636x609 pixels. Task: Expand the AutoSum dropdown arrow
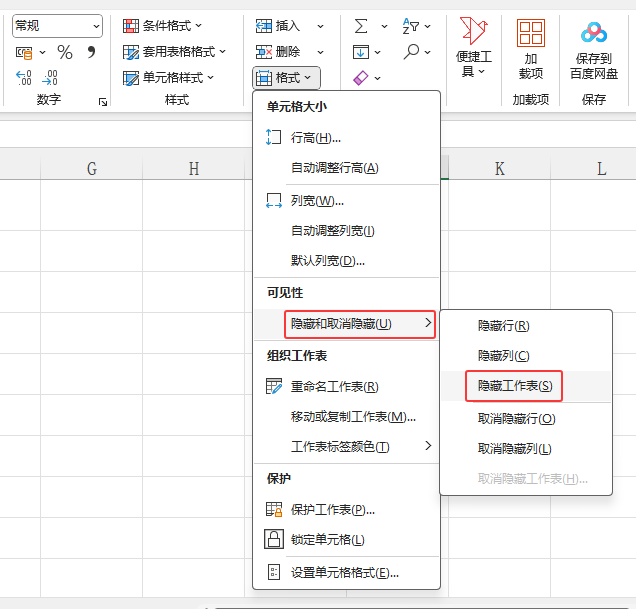[384, 26]
